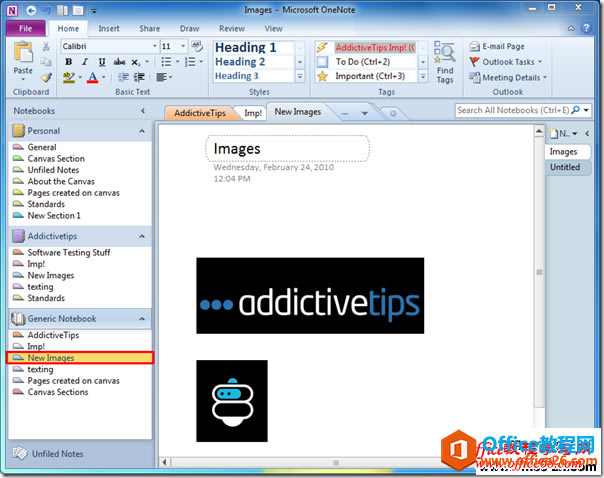The image size is (604, 478).
Task: Open Find Tags
Action: point(445,62)
